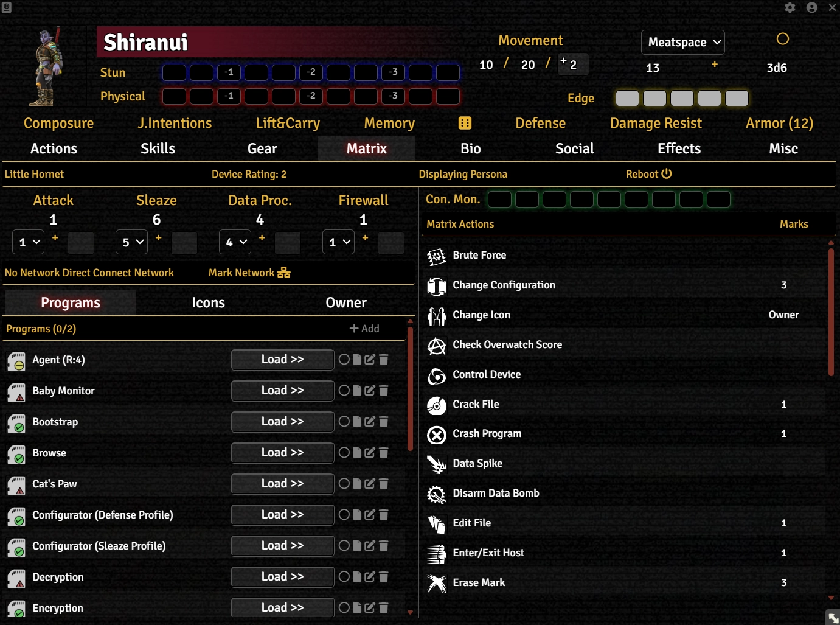Click the Brute Force action icon
Image resolution: width=840 pixels, height=625 pixels.
pyautogui.click(x=436, y=256)
